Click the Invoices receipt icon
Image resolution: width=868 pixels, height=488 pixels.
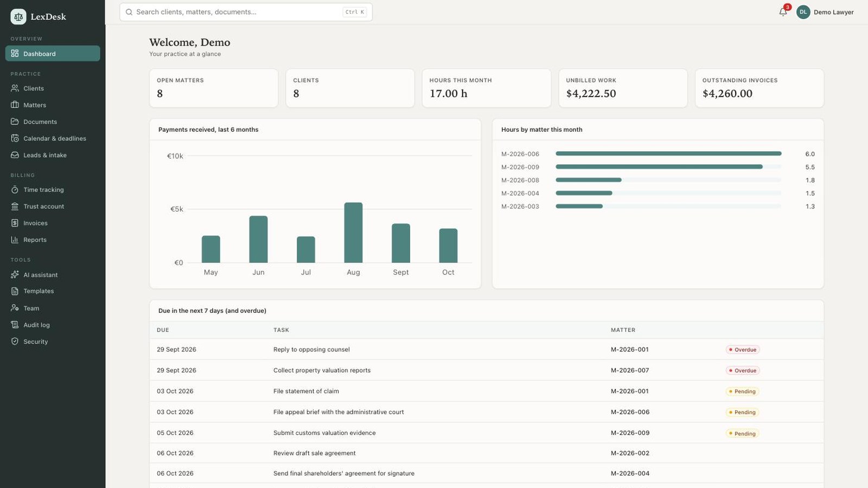click(15, 223)
